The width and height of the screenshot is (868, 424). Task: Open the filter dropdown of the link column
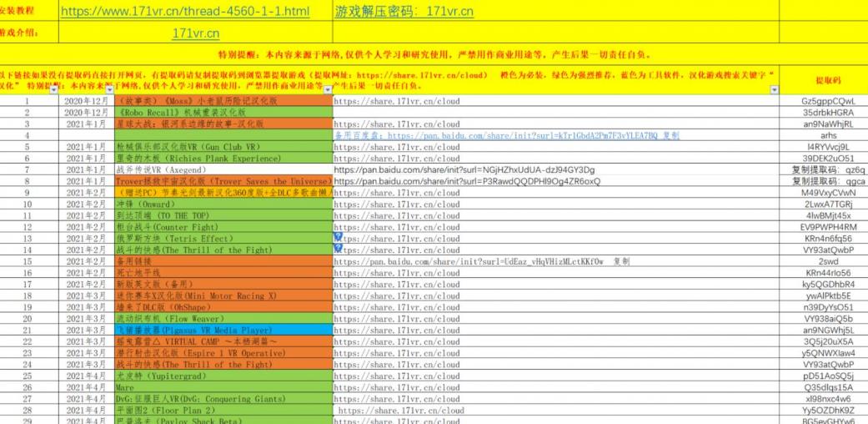click(x=774, y=90)
